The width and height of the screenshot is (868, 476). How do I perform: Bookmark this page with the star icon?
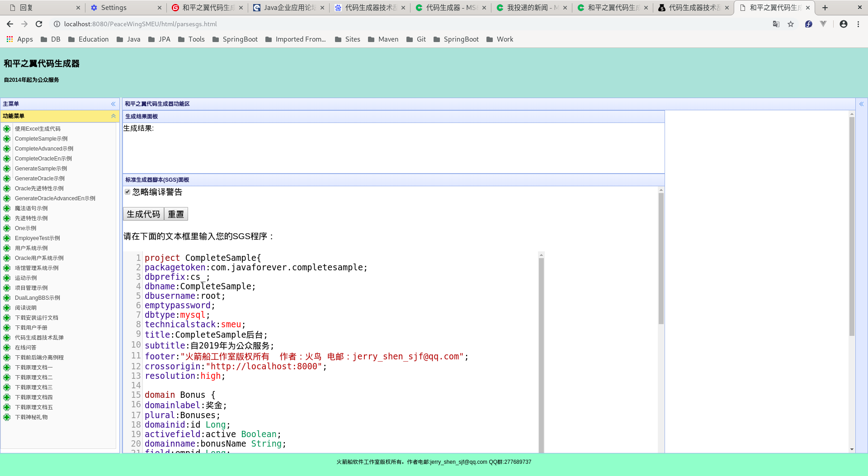(791, 24)
